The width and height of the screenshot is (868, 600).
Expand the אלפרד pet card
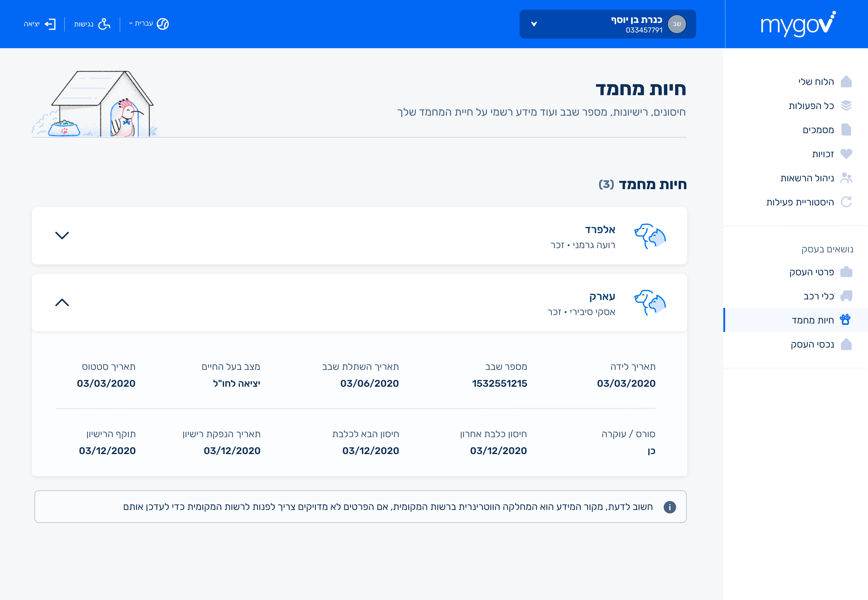62,235
